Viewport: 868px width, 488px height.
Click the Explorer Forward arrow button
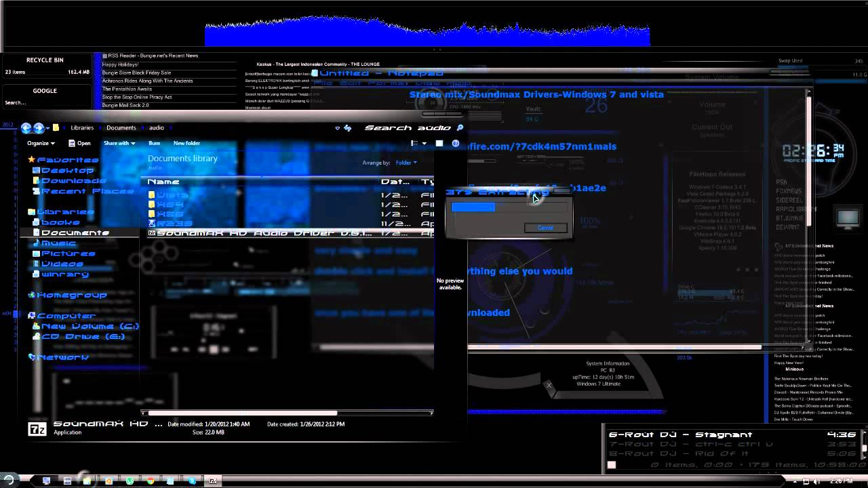coord(39,127)
